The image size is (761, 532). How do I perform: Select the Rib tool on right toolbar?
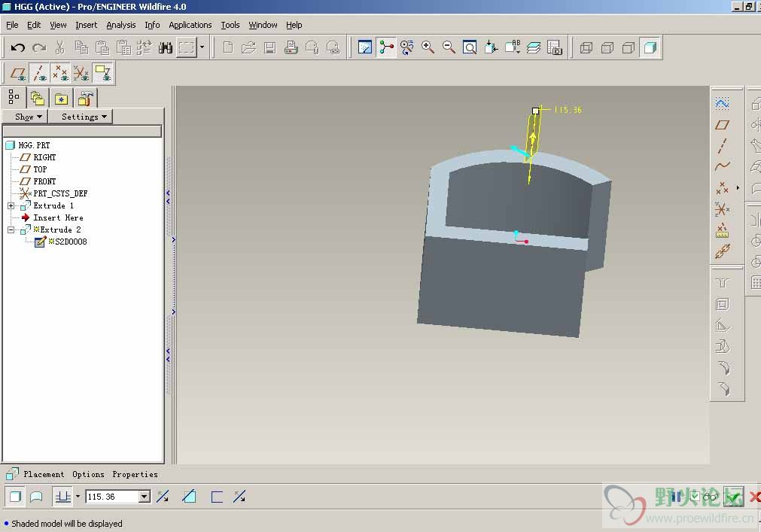723,325
